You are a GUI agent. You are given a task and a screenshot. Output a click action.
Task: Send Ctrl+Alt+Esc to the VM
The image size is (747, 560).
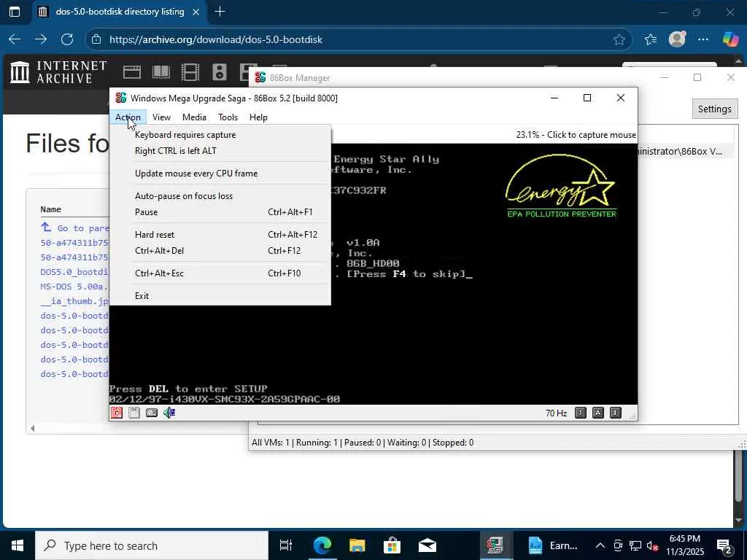[x=220, y=273]
